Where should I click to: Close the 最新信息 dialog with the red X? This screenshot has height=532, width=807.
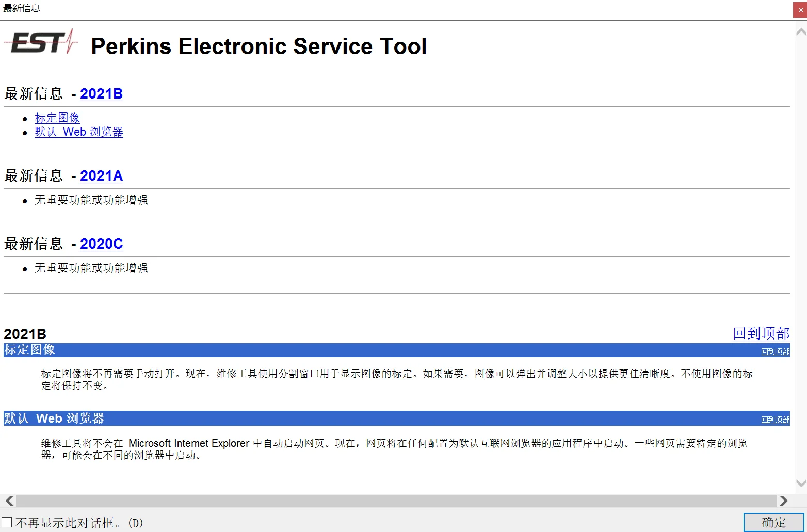click(800, 10)
